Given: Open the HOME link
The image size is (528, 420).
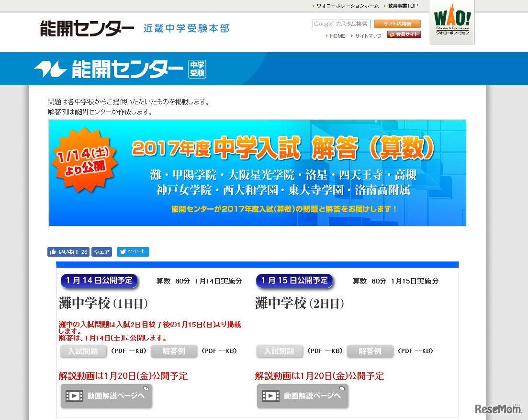Looking at the screenshot, I should pyautogui.click(x=338, y=36).
